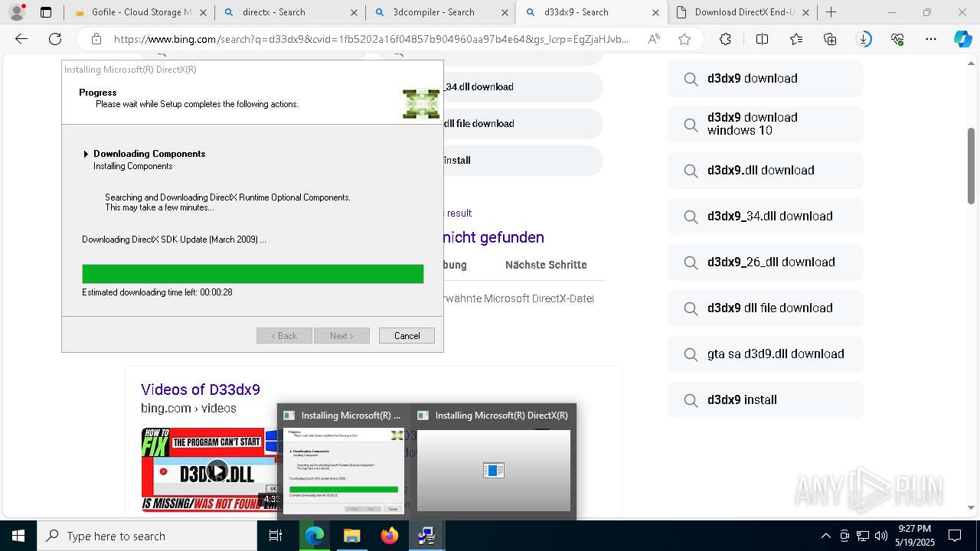Image resolution: width=980 pixels, height=551 pixels.
Task: Open File Explorer on taskbar
Action: pyautogui.click(x=351, y=536)
